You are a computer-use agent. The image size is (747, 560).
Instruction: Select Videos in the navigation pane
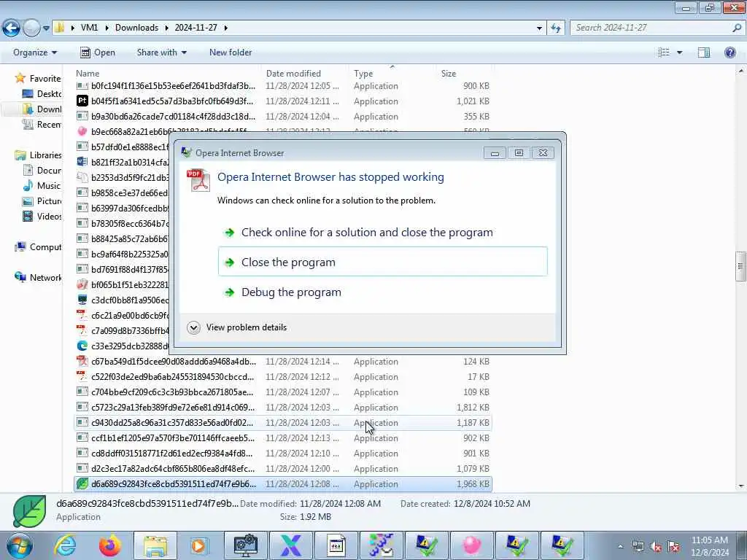pyautogui.click(x=42, y=216)
